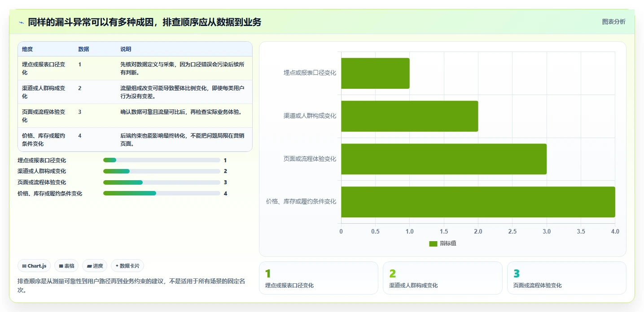This screenshot has width=644, height=312.
Task: Click the 维度 column header
Action: click(27, 49)
